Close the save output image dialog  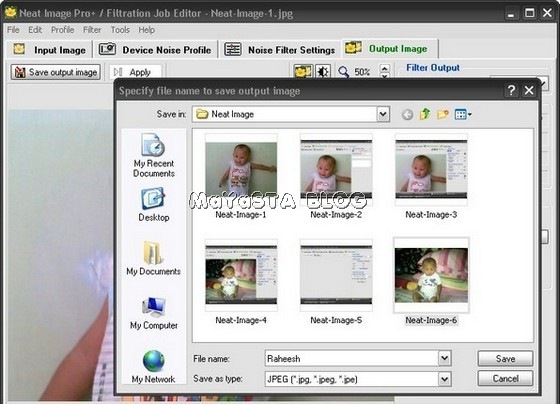(529, 90)
